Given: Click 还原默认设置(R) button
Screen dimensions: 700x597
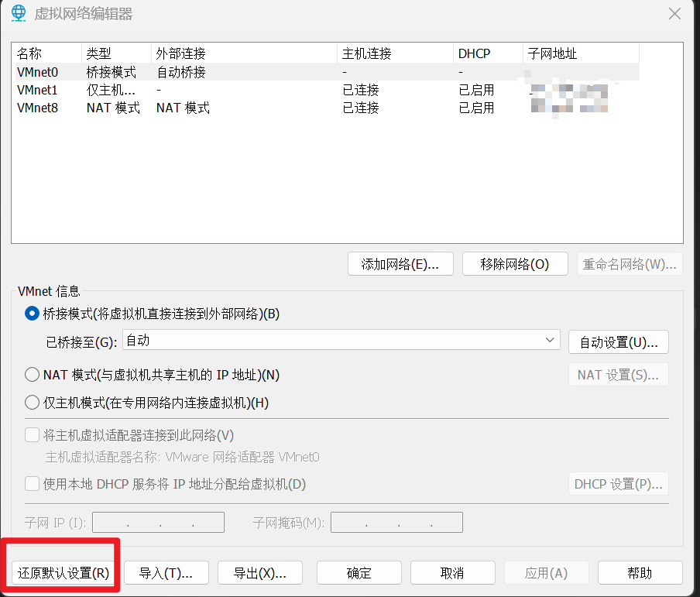Looking at the screenshot, I should point(63,573).
